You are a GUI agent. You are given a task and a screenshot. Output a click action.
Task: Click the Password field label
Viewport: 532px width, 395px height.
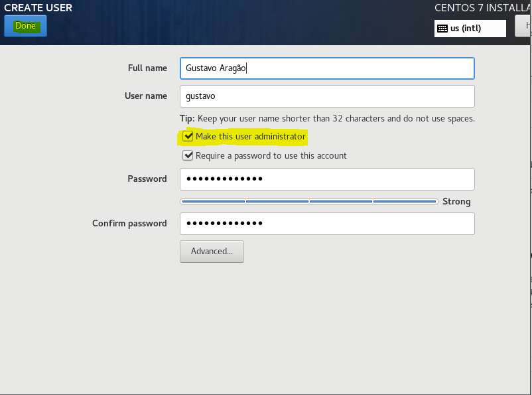coord(147,179)
